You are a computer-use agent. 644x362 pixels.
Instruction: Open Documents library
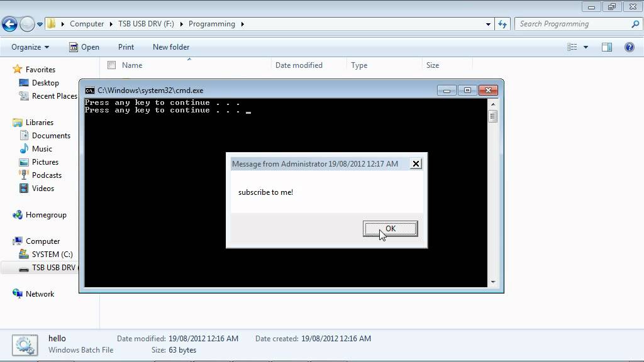[x=51, y=136]
